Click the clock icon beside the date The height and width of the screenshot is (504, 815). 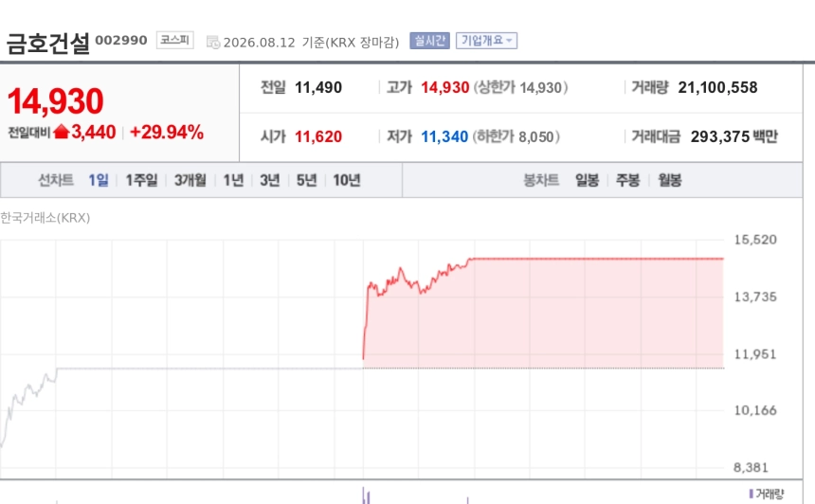213,43
